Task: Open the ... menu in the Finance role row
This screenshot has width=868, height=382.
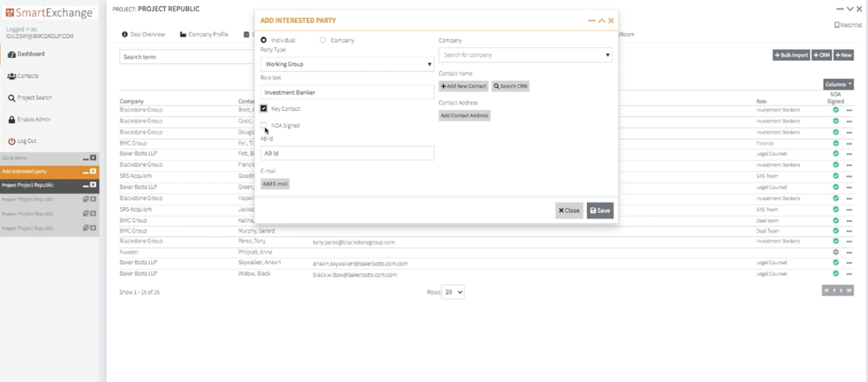Action: pos(849,144)
